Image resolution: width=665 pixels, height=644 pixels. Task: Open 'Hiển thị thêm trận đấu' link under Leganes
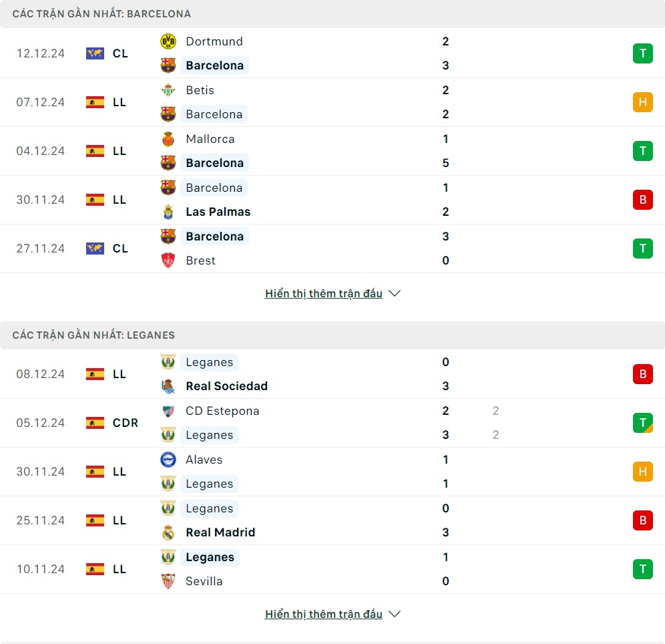(x=323, y=614)
